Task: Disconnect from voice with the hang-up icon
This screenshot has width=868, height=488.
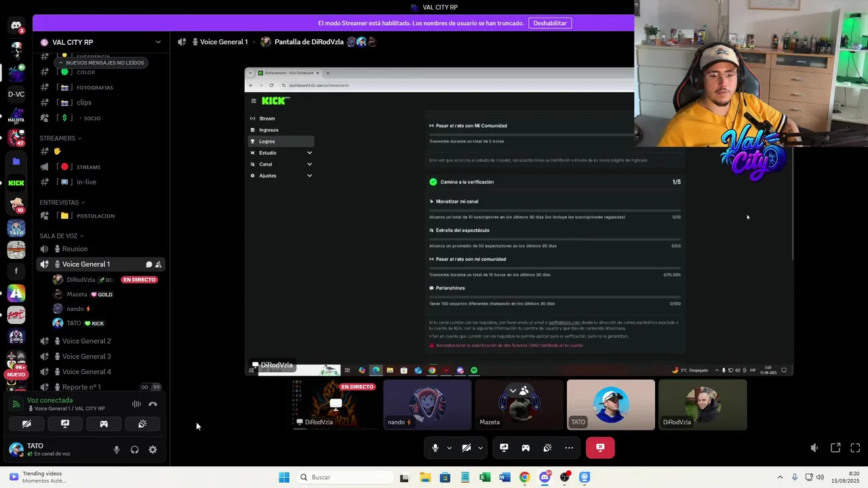Action: coord(153,404)
